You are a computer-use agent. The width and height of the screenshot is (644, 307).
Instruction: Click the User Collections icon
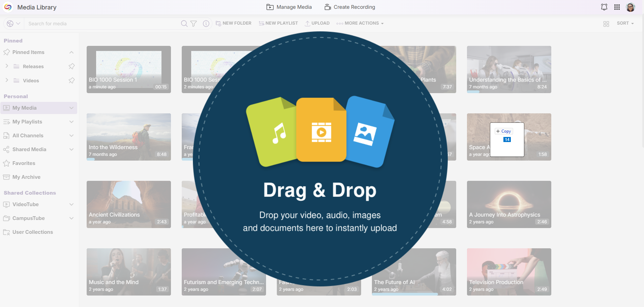tap(6, 232)
